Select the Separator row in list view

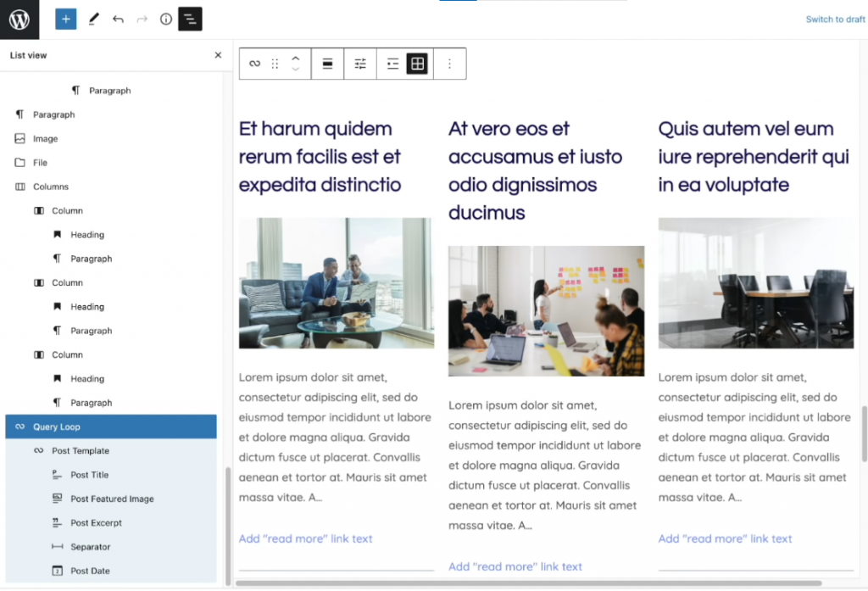tap(111, 547)
